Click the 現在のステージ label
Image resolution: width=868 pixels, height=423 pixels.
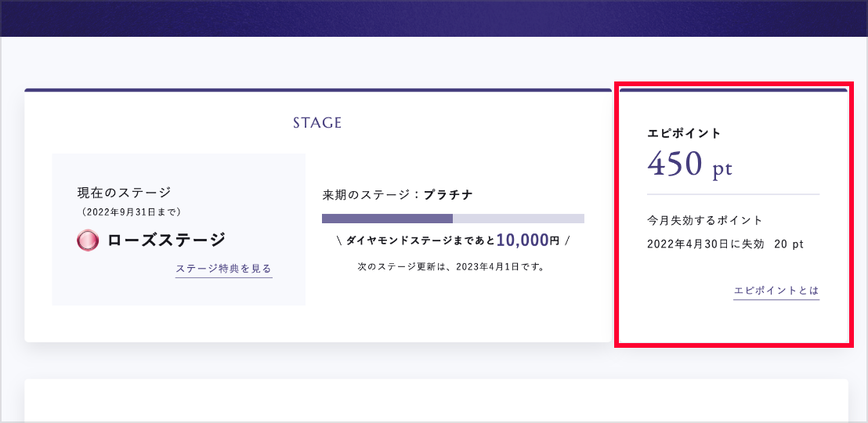124,193
